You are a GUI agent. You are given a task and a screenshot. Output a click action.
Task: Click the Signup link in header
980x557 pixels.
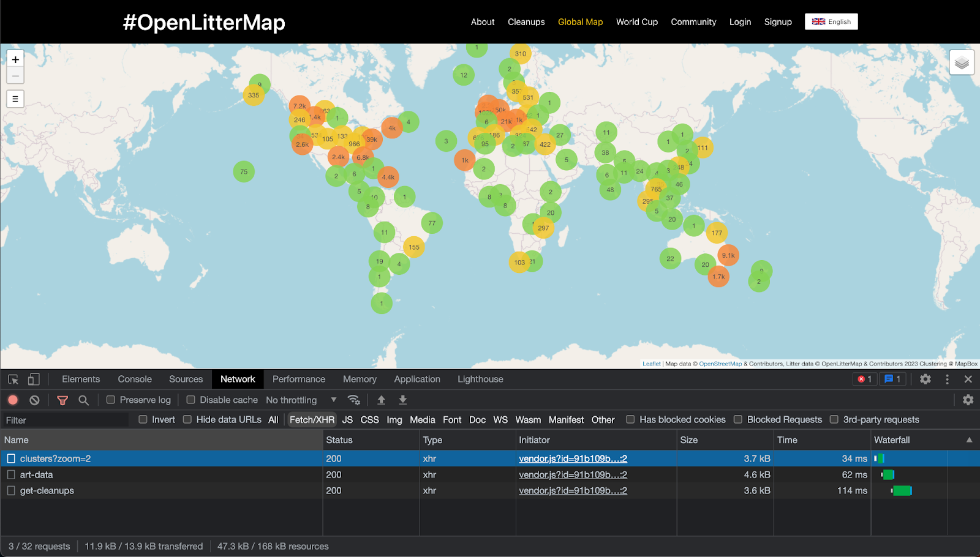(x=778, y=22)
